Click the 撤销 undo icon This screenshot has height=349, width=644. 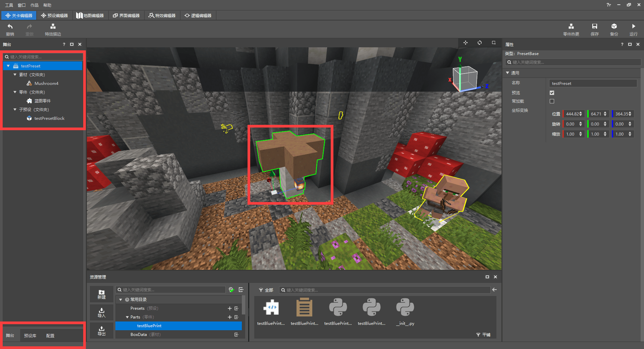pos(10,27)
